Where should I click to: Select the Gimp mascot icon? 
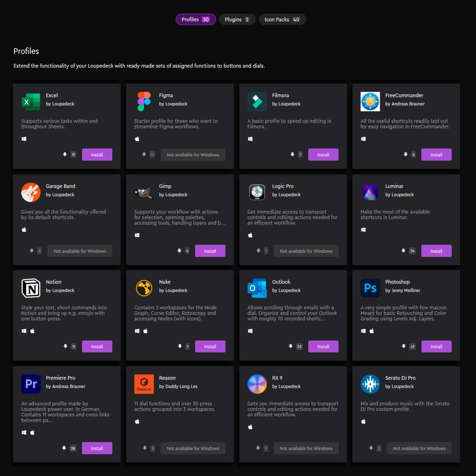(144, 192)
